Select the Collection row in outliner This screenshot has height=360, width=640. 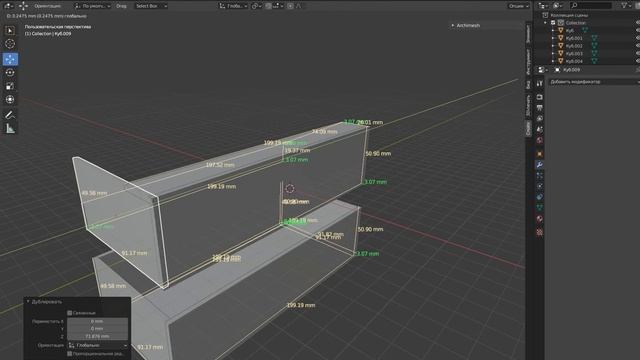[575, 23]
